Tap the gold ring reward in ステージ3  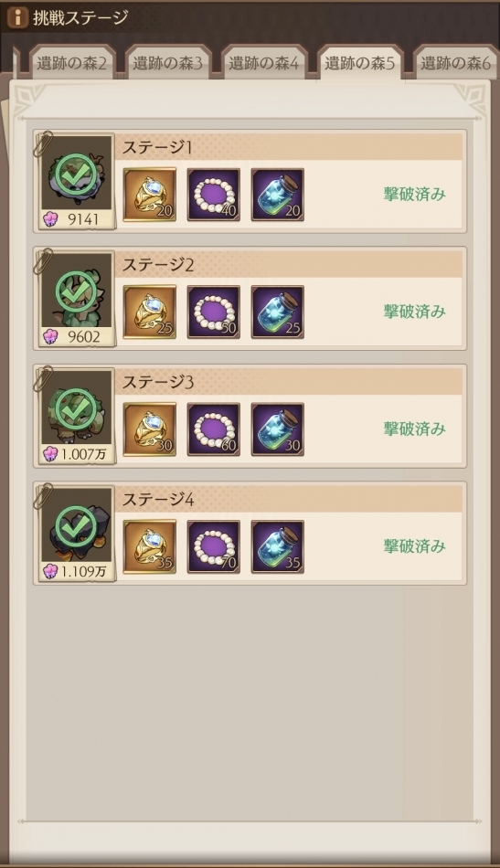pyautogui.click(x=150, y=429)
